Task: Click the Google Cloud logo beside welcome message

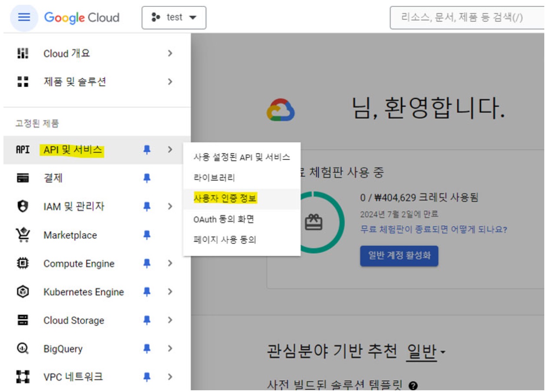Action: 281,110
